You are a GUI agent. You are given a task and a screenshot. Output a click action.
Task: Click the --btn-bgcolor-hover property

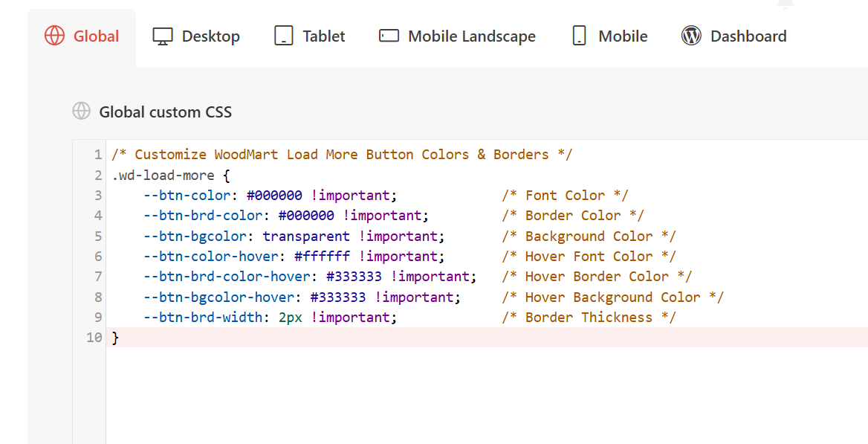218,297
